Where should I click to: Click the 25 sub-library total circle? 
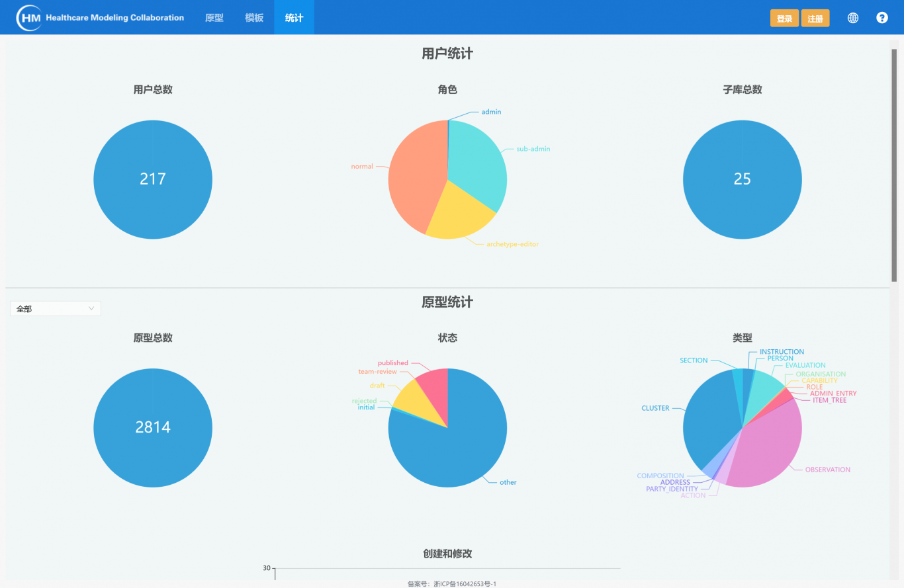click(x=743, y=179)
